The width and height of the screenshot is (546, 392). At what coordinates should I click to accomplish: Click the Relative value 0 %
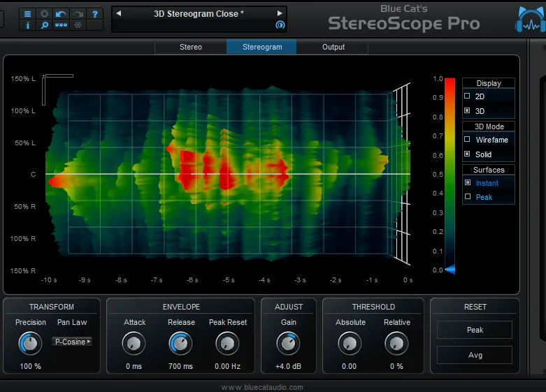(x=396, y=366)
